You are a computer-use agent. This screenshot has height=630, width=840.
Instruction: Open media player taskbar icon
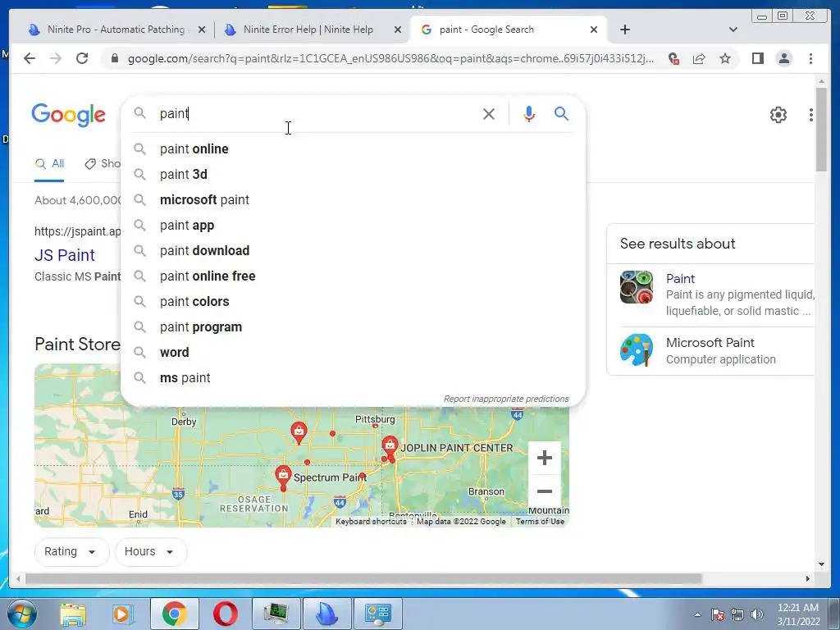point(121,614)
